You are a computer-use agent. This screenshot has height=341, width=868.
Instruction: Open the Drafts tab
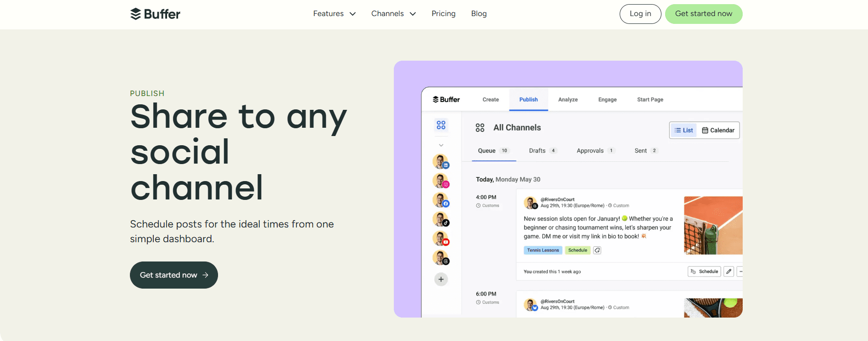[x=543, y=151]
